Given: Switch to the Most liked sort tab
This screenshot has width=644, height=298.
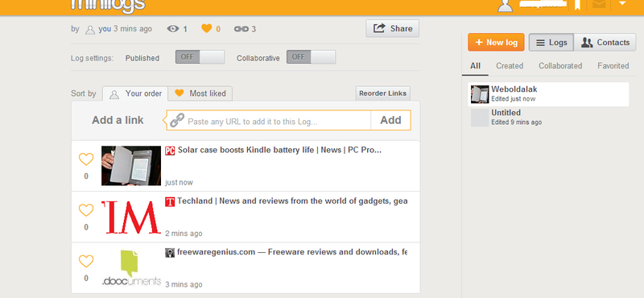Looking at the screenshot, I should pos(201,93).
